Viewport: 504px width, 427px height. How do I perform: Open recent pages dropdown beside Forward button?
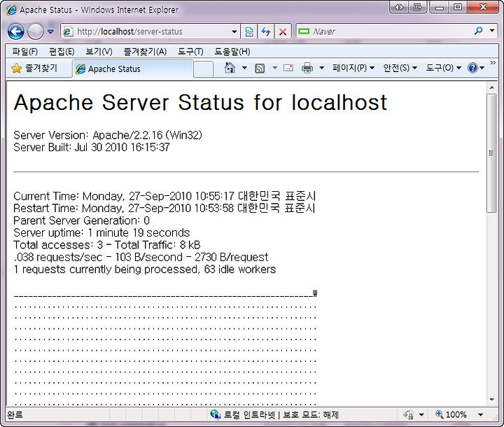(50, 31)
